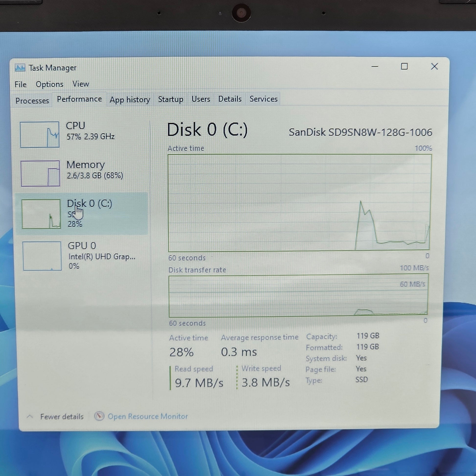
Task: Click the GPU 0 mini graph thumbnail
Action: 42,256
